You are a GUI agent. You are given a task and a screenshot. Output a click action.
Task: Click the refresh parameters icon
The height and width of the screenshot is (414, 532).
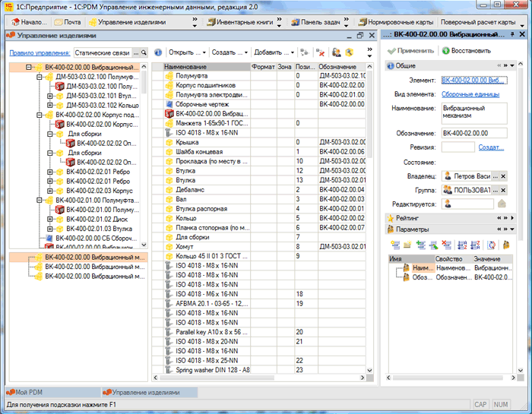pyautogui.click(x=491, y=245)
